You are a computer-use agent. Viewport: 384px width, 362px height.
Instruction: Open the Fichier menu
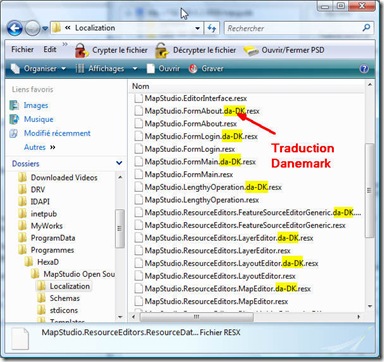22,49
